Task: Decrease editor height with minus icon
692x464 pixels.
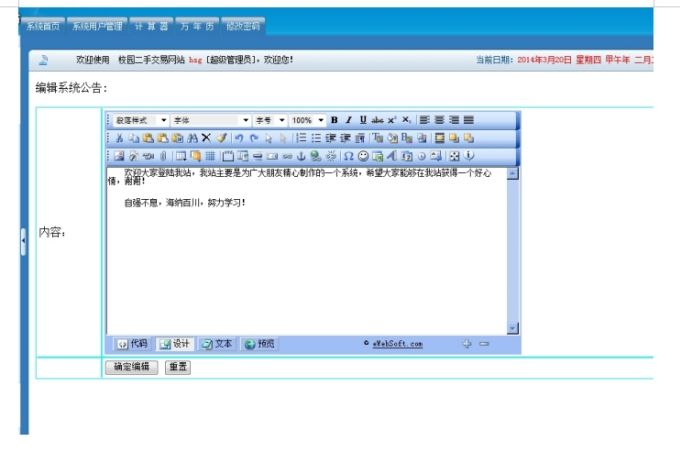Action: click(x=484, y=343)
